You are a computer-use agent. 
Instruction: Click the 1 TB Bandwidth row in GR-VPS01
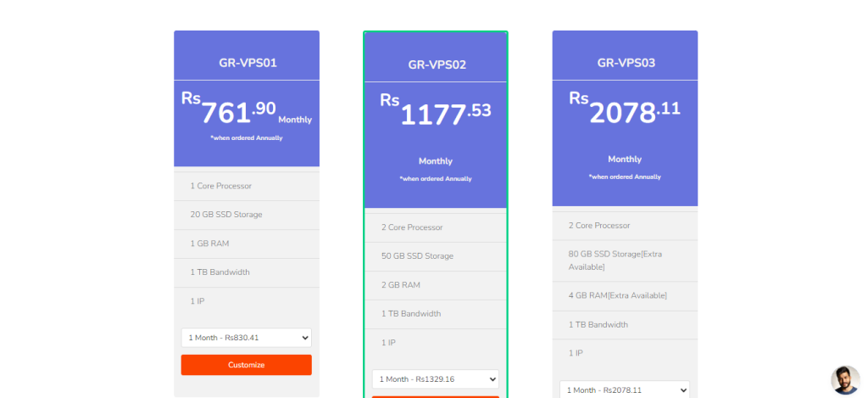[220, 272]
